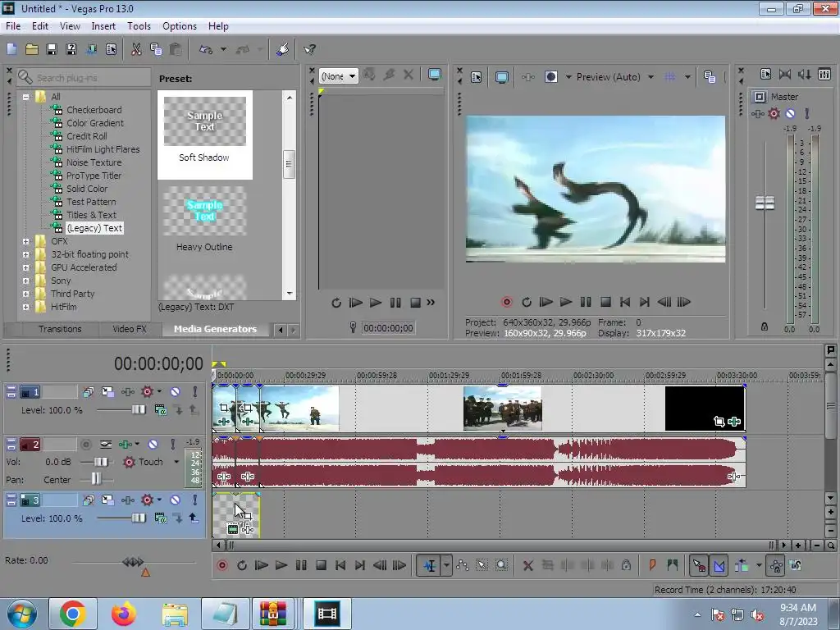Click the Cut icon in the main toolbar
The width and height of the screenshot is (840, 630).
pyautogui.click(x=136, y=49)
